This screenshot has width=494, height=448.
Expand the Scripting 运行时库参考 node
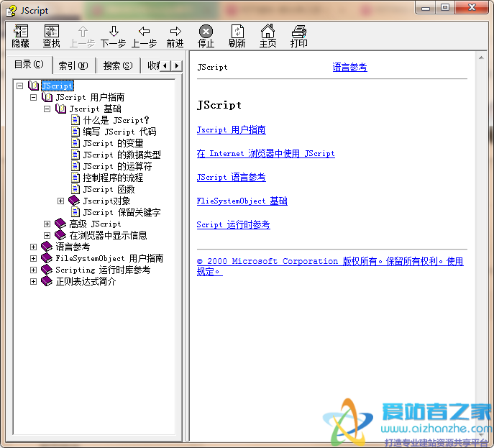coord(33,270)
